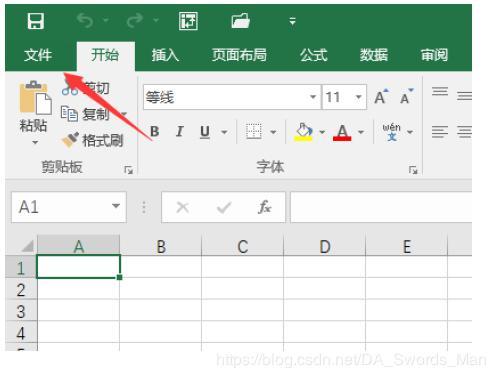The image size is (495, 378).
Task: Switch to the 页面布局 (Page Layout) tab
Action: click(x=239, y=55)
